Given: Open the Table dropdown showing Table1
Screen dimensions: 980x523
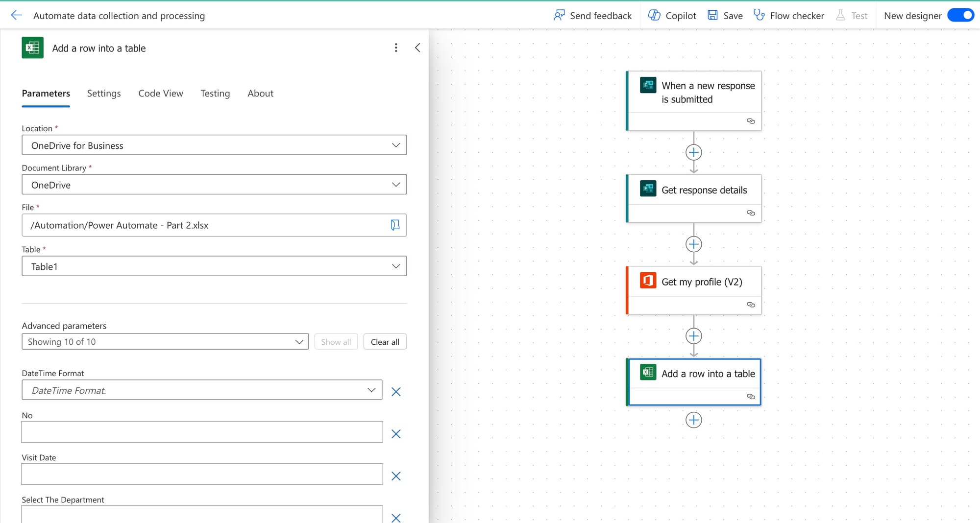Looking at the screenshot, I should (214, 266).
